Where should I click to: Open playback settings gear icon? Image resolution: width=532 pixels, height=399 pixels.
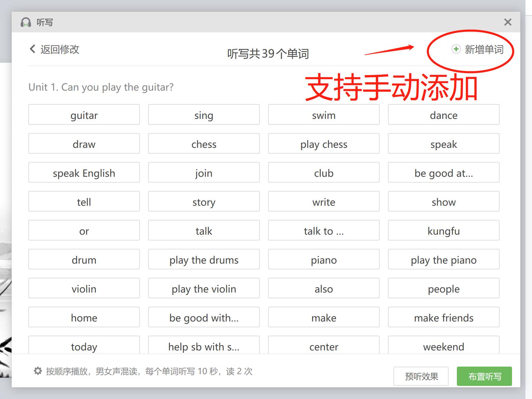point(38,371)
